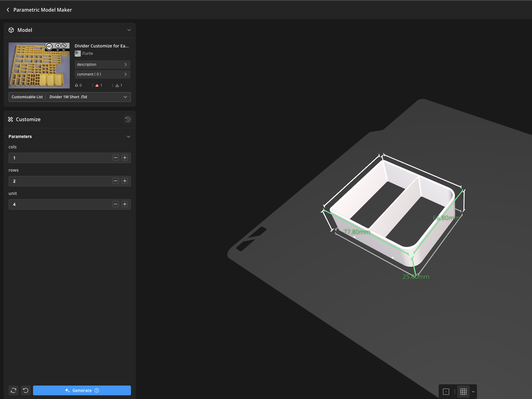Open customization history
The width and height of the screenshot is (532, 399).
pyautogui.click(x=128, y=119)
